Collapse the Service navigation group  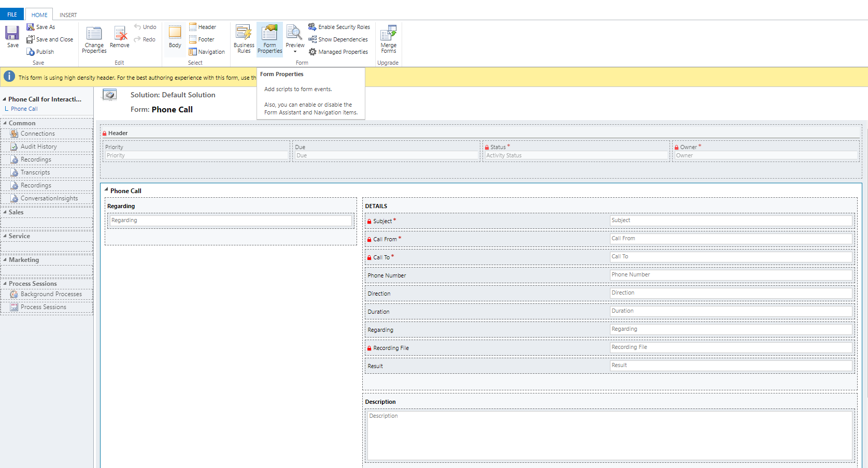pos(5,236)
